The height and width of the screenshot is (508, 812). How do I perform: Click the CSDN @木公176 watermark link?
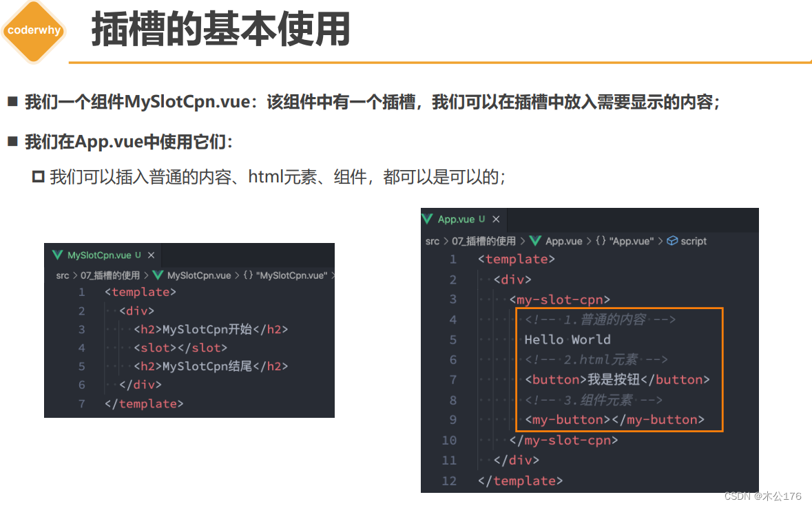(x=763, y=495)
